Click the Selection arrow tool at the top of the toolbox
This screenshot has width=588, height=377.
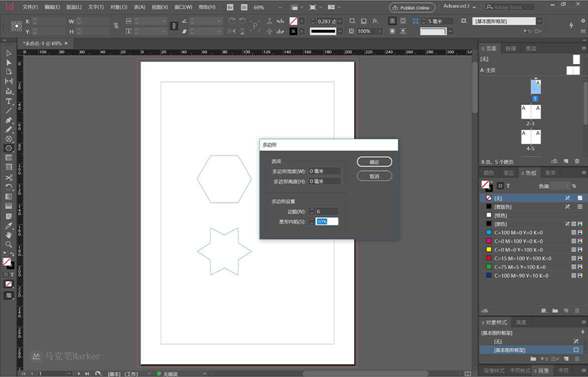[8, 53]
